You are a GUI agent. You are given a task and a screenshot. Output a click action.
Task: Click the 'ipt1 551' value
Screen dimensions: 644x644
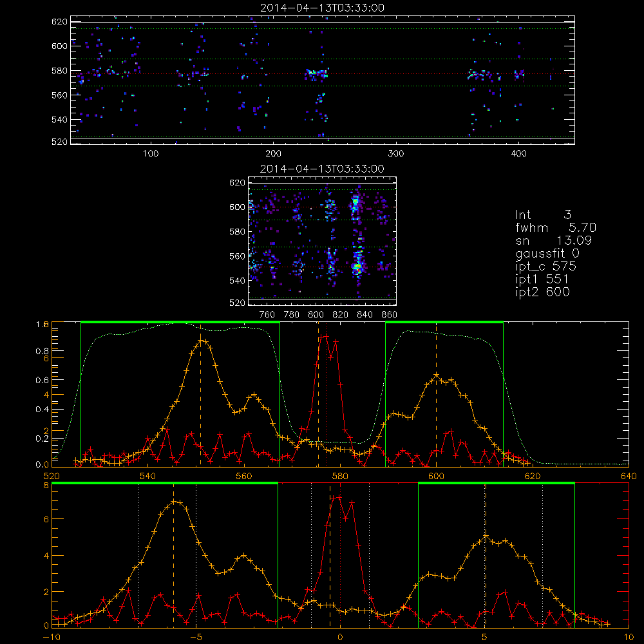(542, 279)
